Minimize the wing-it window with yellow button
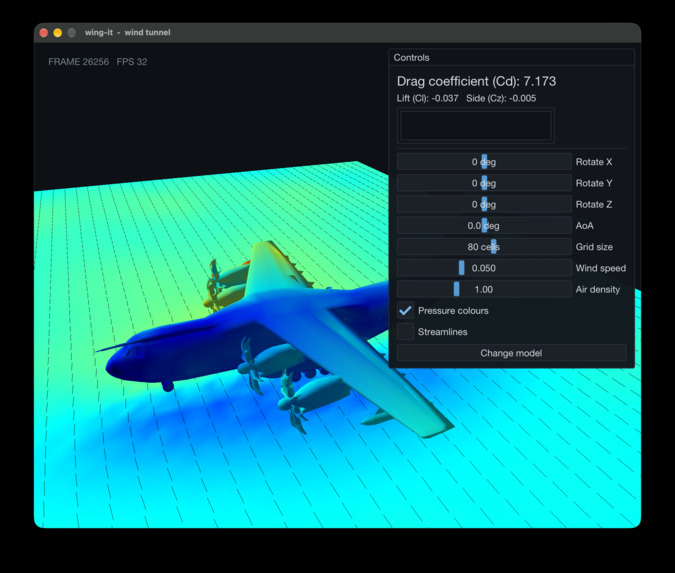The width and height of the screenshot is (675, 573). pyautogui.click(x=58, y=33)
